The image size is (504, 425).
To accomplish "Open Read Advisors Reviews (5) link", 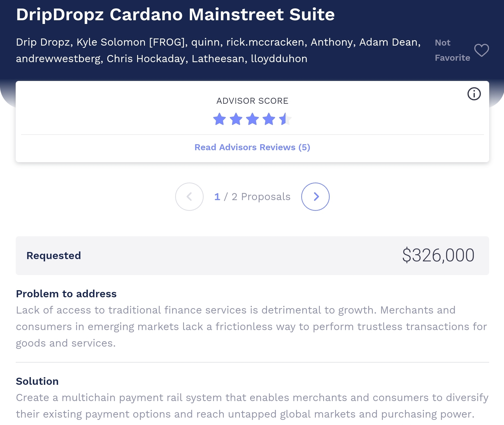I will [x=252, y=147].
